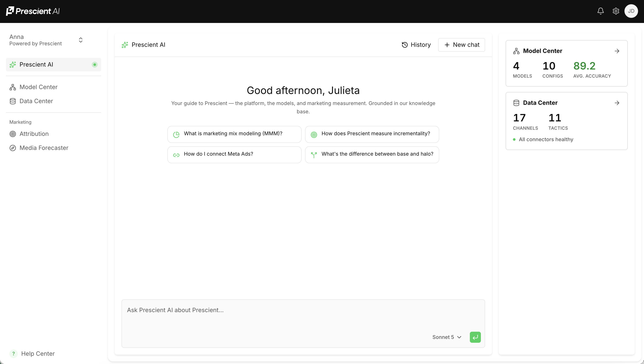The height and width of the screenshot is (364, 644).
Task: Click the 11 tactics count
Action: [555, 118]
